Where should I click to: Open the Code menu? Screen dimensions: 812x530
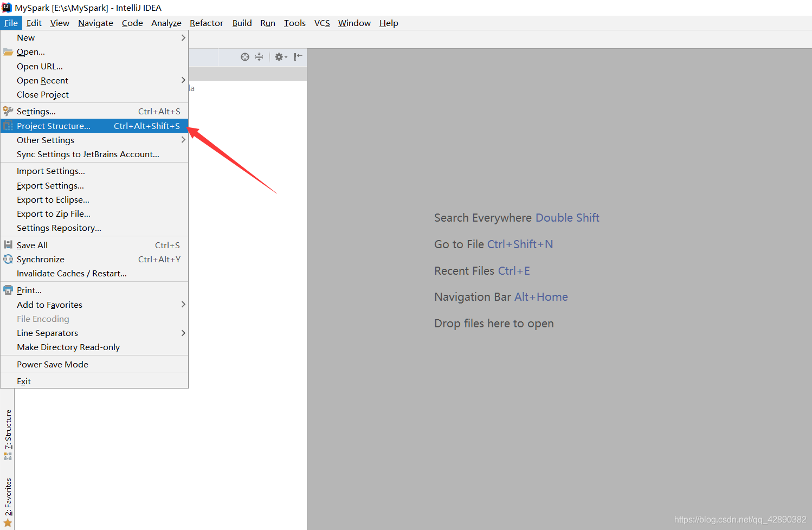tap(132, 23)
